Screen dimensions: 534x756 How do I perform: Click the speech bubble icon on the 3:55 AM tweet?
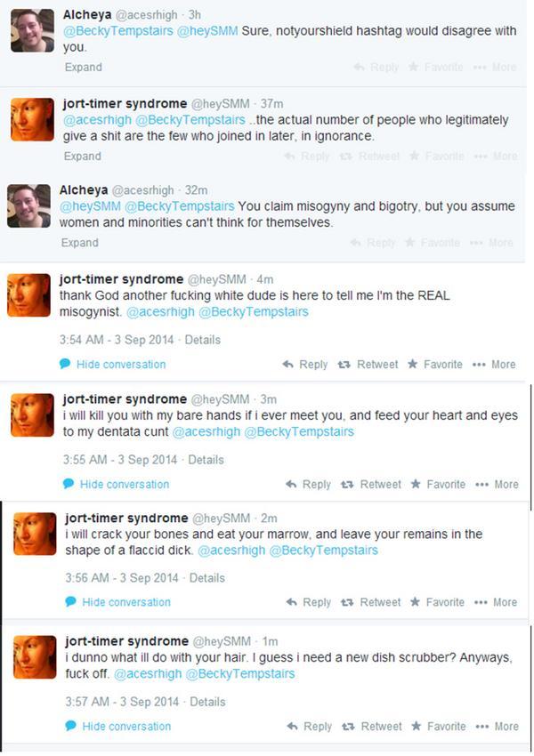(x=69, y=484)
